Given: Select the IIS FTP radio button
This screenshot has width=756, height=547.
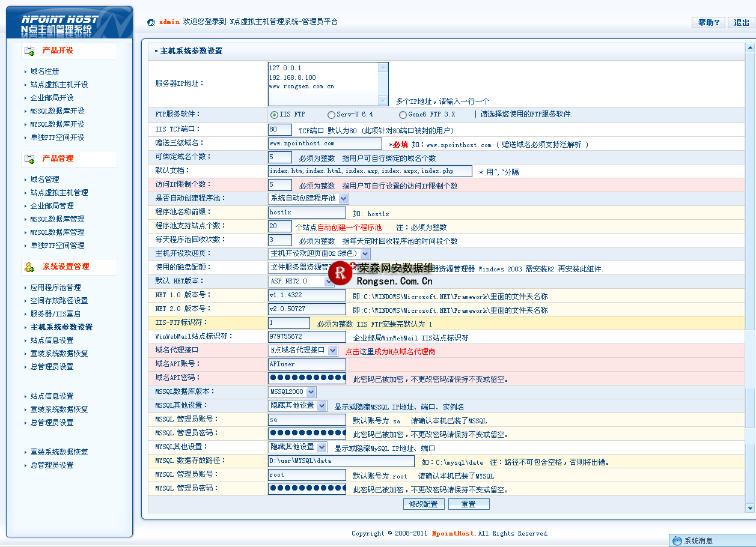Looking at the screenshot, I should [x=274, y=115].
